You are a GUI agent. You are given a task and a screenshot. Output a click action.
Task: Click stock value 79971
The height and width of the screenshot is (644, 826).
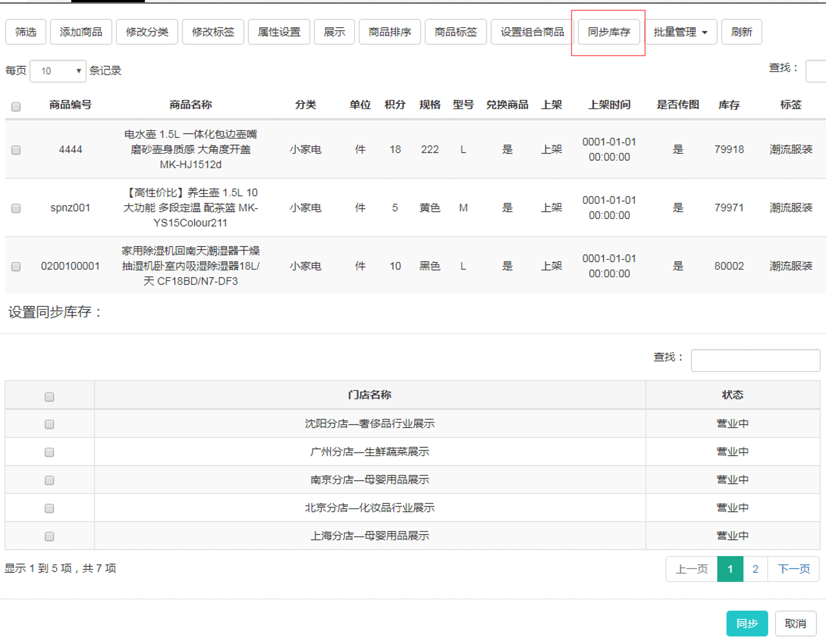pos(729,208)
